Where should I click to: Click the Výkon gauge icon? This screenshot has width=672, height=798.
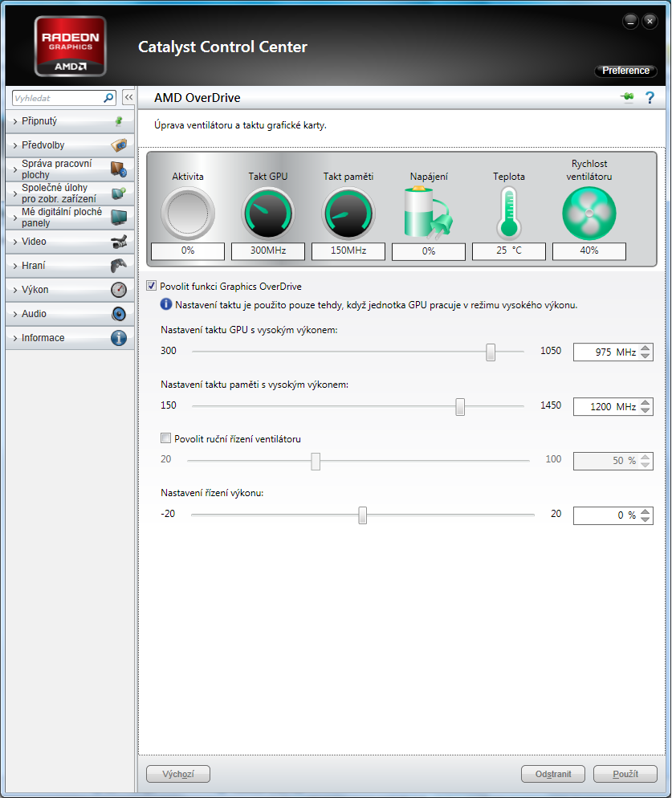119,290
